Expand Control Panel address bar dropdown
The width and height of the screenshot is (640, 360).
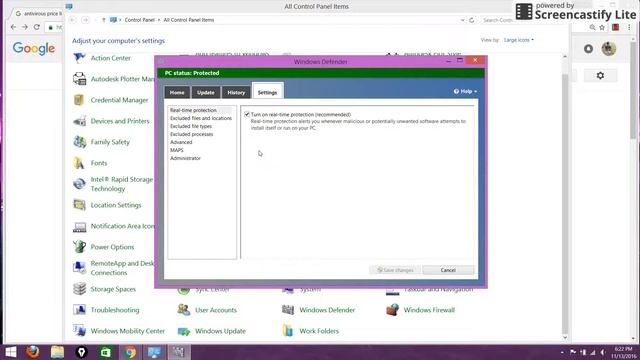click(462, 20)
